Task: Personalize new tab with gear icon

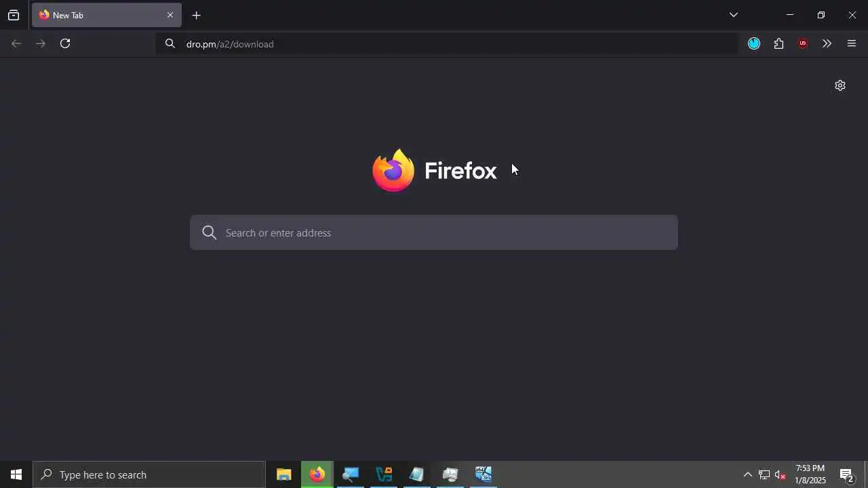Action: tap(840, 85)
